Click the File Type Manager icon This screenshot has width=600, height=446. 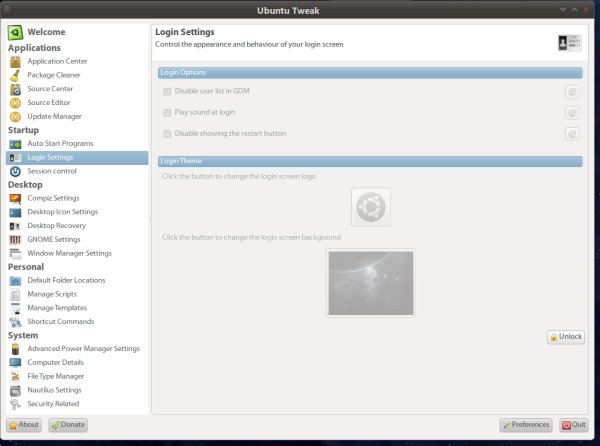click(x=15, y=377)
